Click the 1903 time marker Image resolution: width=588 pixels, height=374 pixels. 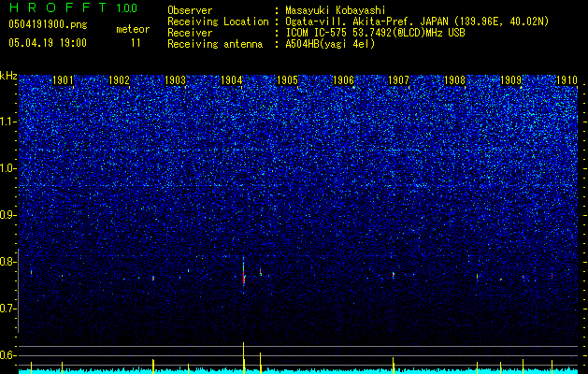tap(175, 79)
